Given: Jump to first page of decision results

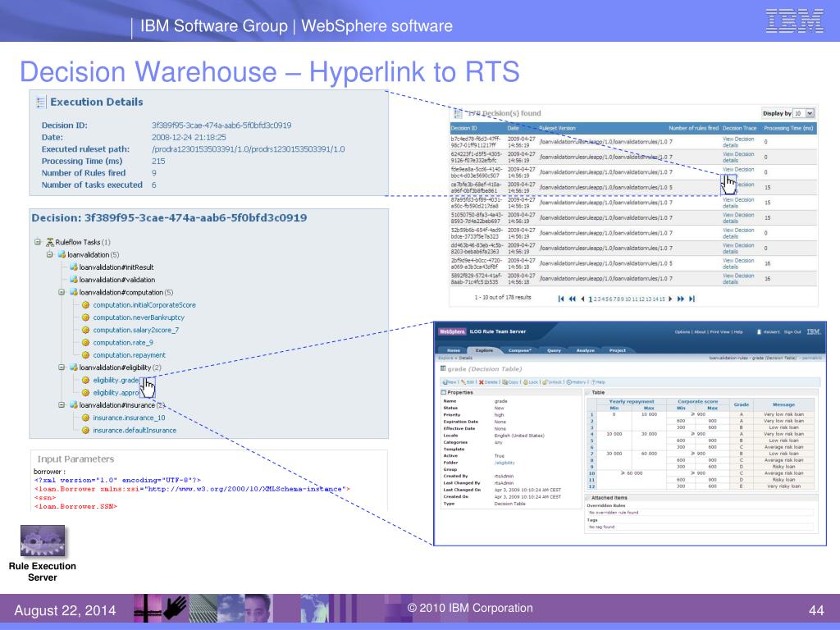Looking at the screenshot, I should pos(561,299).
